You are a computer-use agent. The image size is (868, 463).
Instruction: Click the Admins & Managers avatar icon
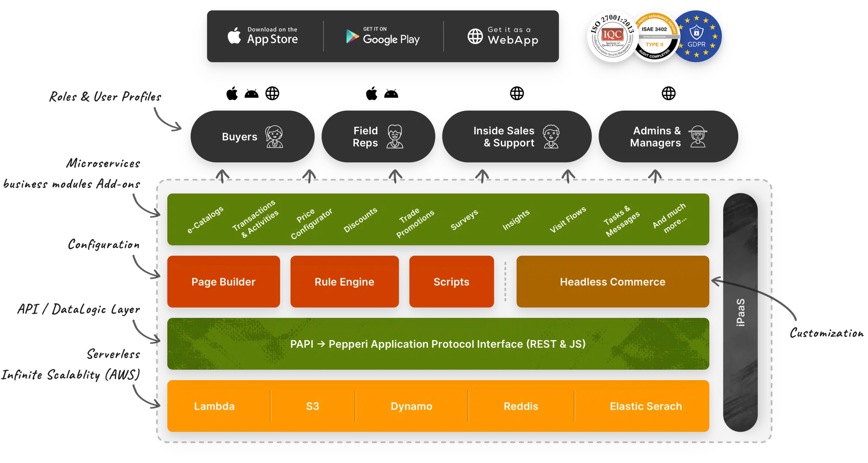coord(698,136)
